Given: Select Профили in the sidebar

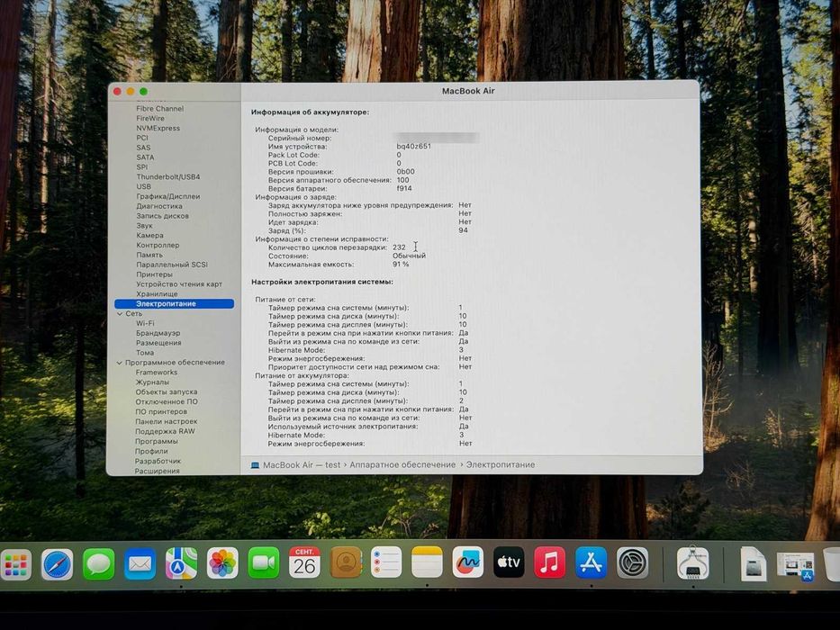Looking at the screenshot, I should 151,451.
